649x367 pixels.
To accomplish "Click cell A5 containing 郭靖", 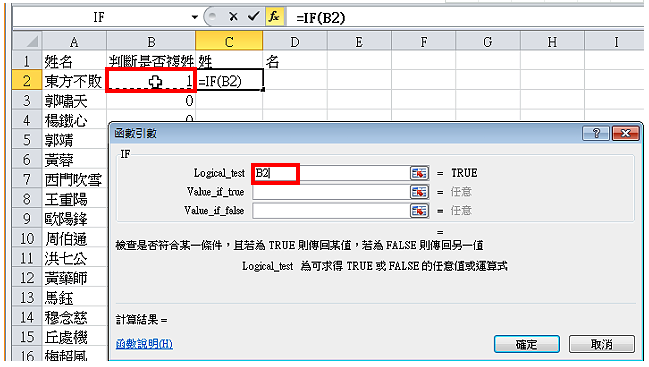I will (x=74, y=140).
